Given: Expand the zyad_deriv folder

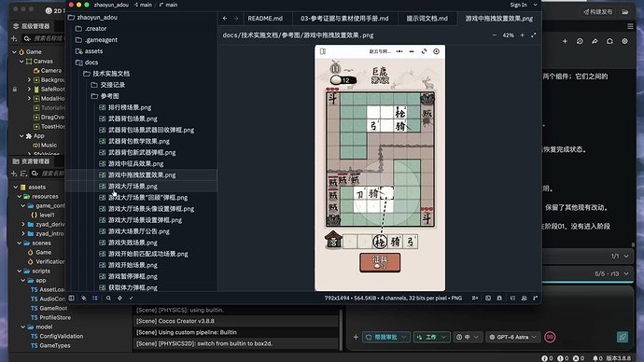Looking at the screenshot, I should pyautogui.click(x=23, y=224).
